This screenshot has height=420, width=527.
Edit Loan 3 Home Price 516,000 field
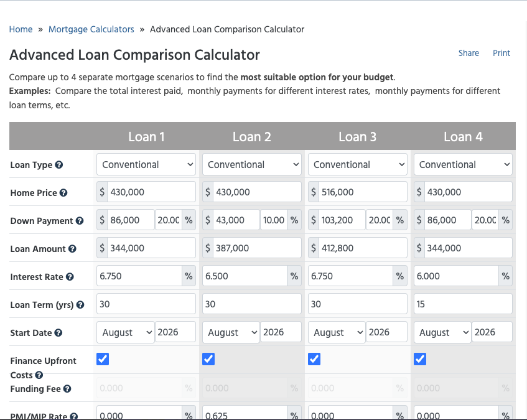click(x=363, y=192)
